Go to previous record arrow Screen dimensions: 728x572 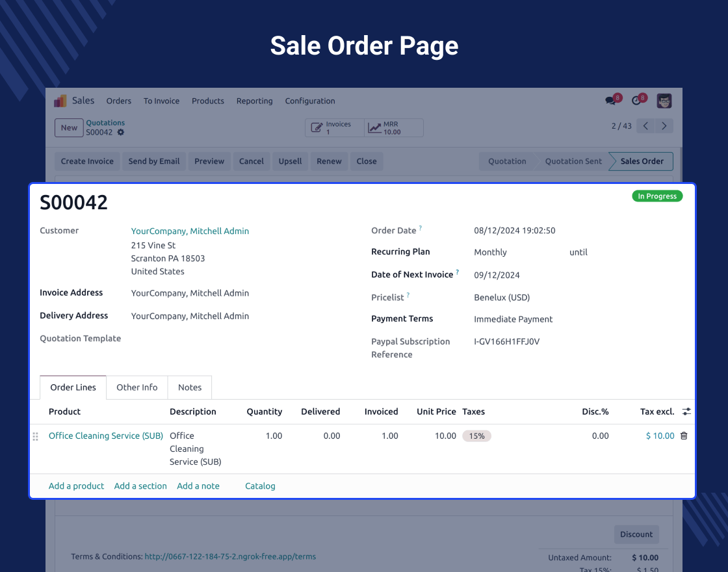pyautogui.click(x=645, y=126)
